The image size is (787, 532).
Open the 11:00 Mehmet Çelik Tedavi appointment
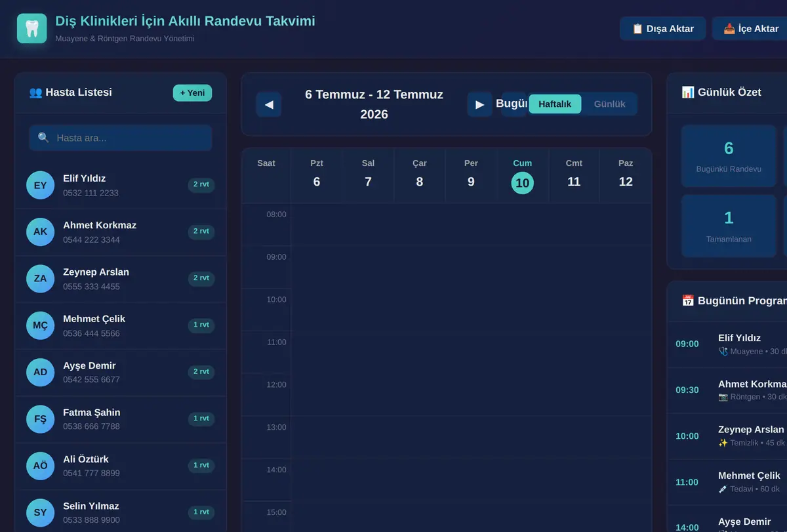click(x=727, y=482)
